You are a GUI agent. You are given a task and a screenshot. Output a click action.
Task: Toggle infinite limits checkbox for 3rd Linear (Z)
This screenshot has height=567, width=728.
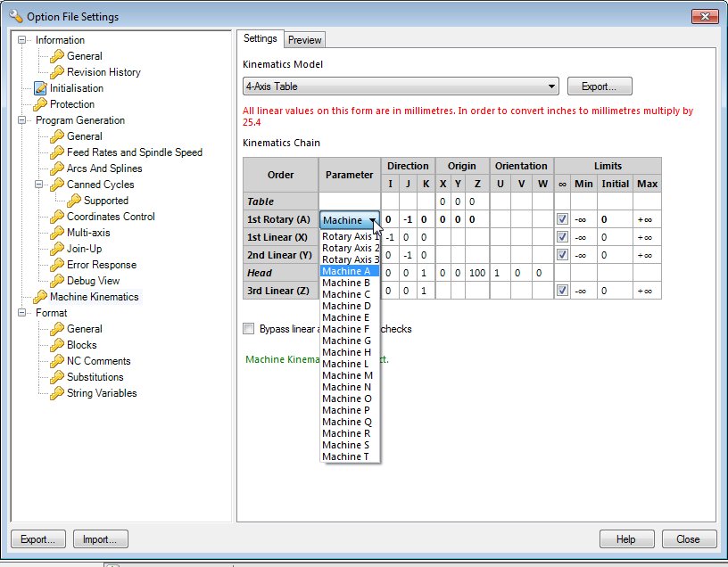pos(562,291)
